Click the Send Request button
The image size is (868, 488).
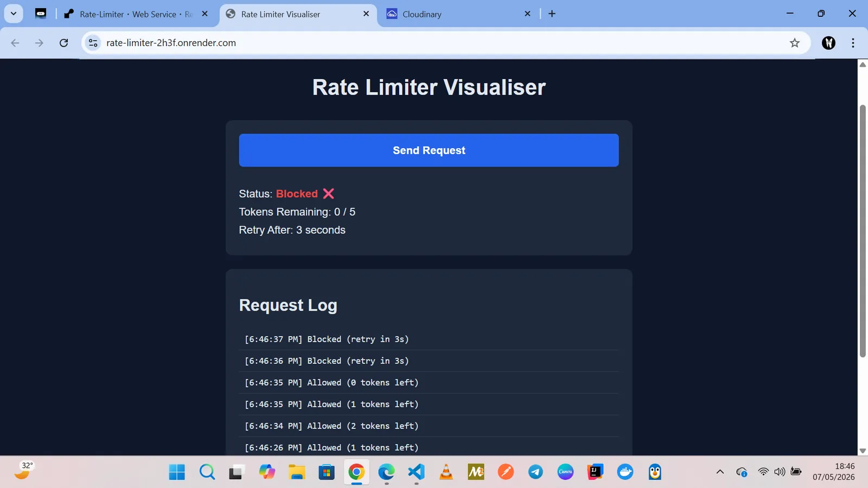coord(429,150)
